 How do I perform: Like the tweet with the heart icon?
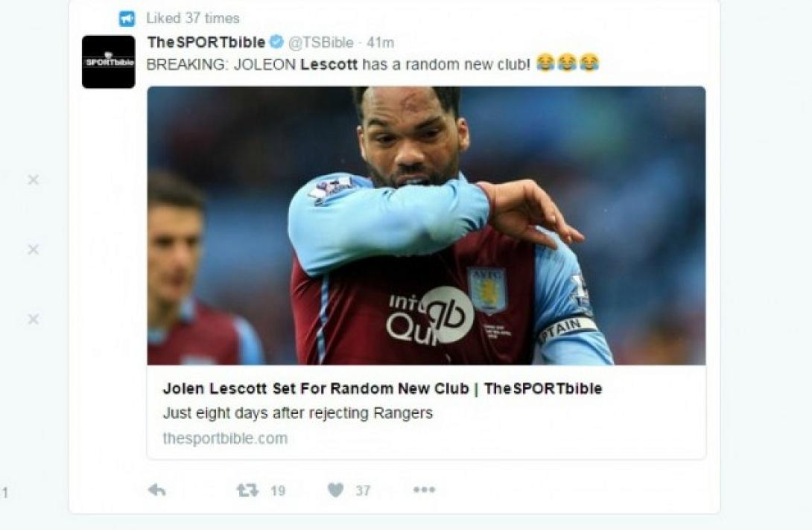(x=335, y=490)
